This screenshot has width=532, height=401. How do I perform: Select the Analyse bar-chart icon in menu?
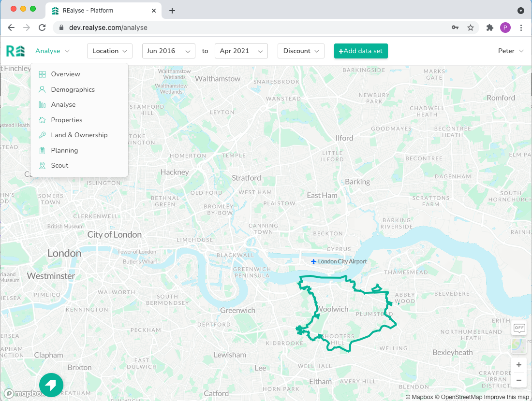point(42,105)
